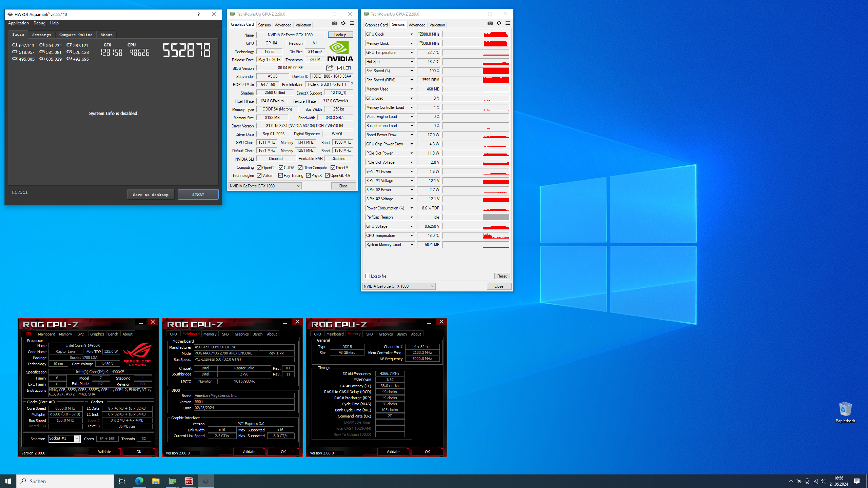Click Save to desktop in Aquamark
This screenshot has width=868, height=488.
pos(151,195)
